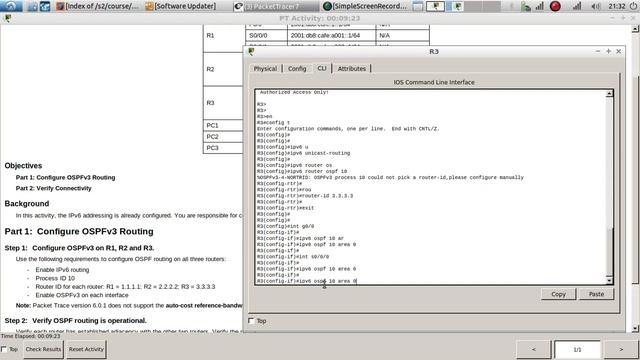This screenshot has width=640, height=360.
Task: Select the CLI tab in R3
Action: point(322,68)
